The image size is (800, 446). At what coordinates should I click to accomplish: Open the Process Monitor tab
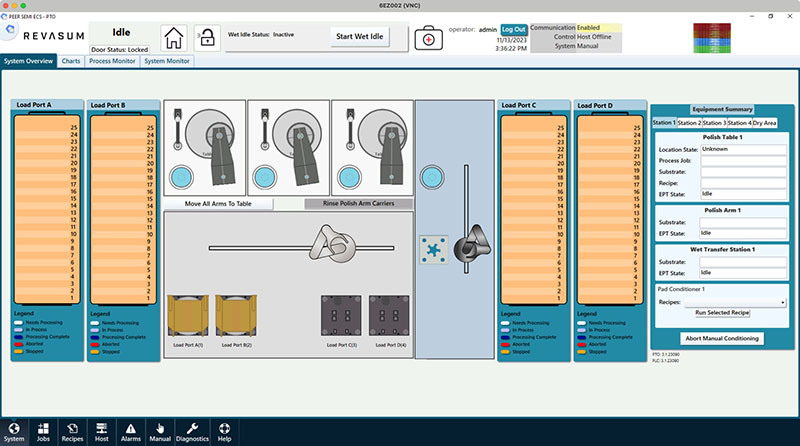click(x=112, y=61)
